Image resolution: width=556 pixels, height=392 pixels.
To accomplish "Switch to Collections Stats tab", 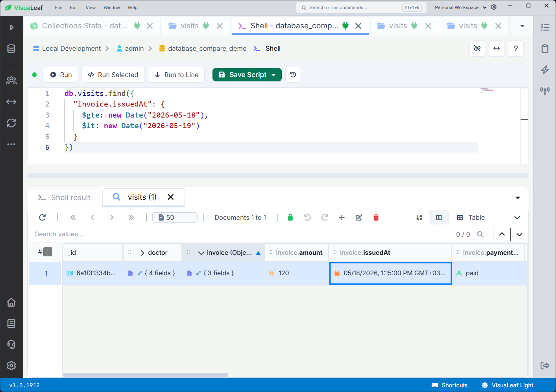I will tap(85, 26).
